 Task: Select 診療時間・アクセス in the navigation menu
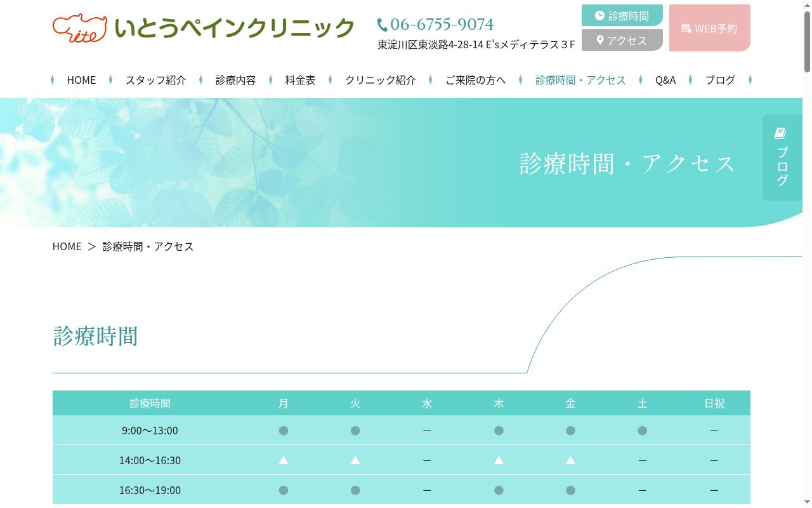point(580,80)
